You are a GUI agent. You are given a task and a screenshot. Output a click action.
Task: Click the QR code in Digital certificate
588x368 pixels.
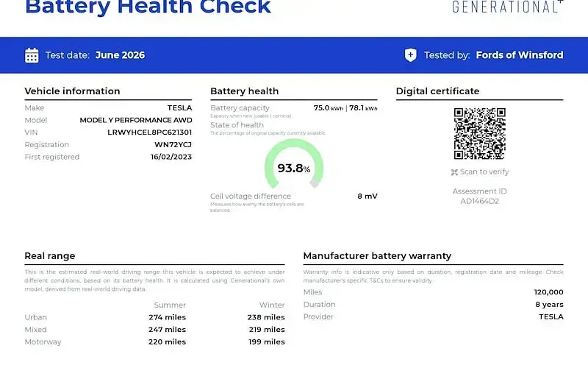click(480, 134)
